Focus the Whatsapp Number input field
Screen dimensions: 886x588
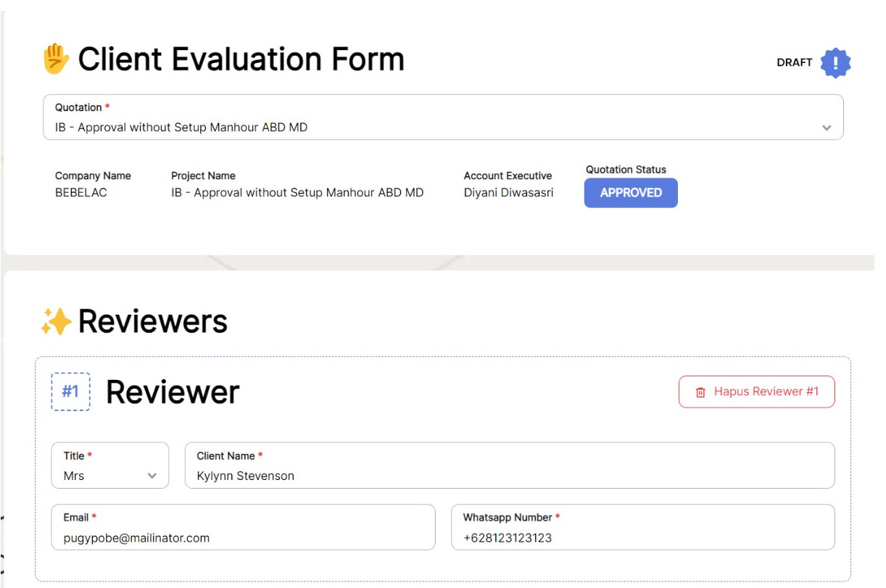click(643, 527)
